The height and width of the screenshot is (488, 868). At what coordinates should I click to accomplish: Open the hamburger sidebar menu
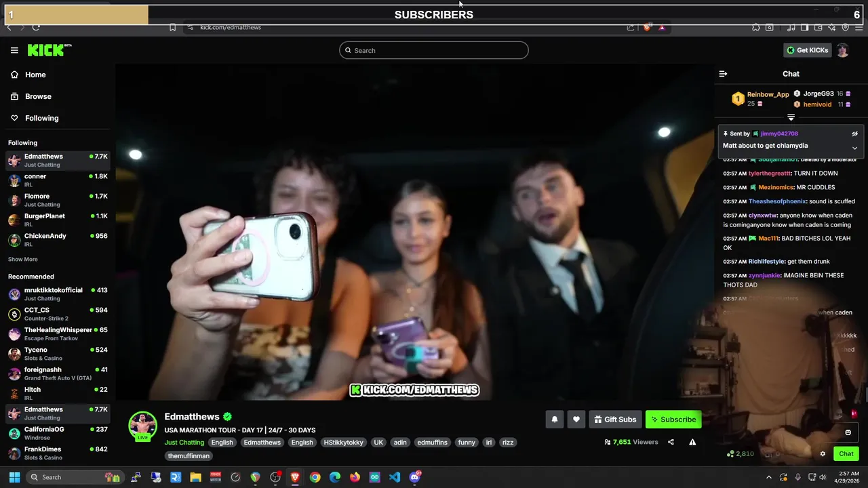click(14, 50)
